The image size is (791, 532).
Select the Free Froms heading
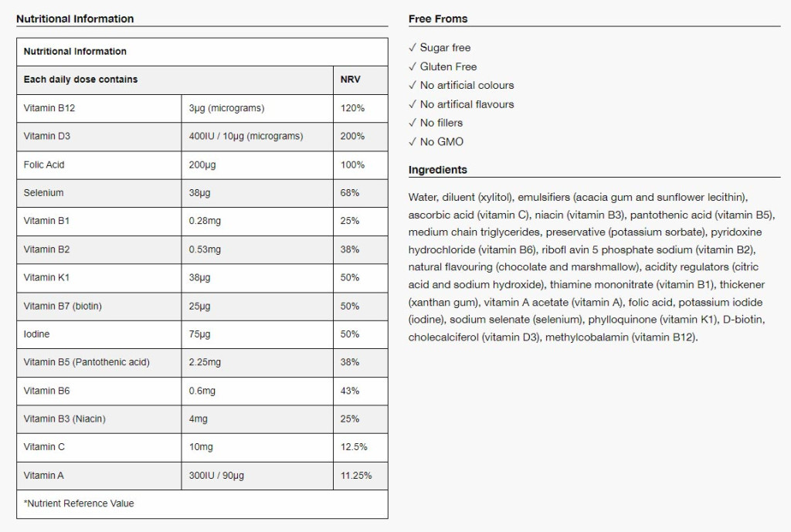click(438, 19)
